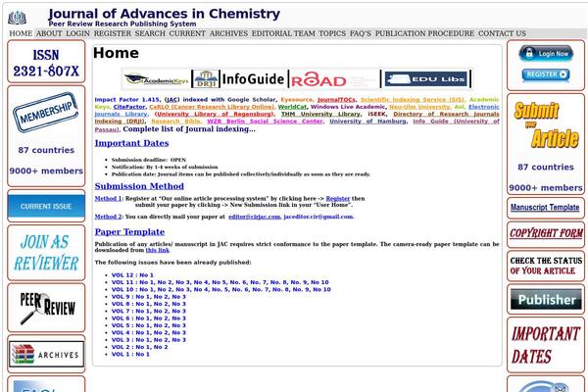Viewport: 588px width, 392px height.
Task: Click the blue Register arrow button
Action: 546,74
